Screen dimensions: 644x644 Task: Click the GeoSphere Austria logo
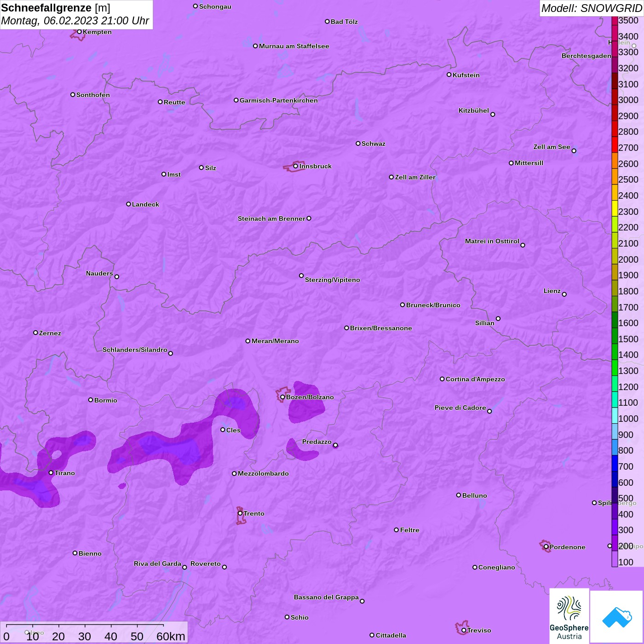569,616
